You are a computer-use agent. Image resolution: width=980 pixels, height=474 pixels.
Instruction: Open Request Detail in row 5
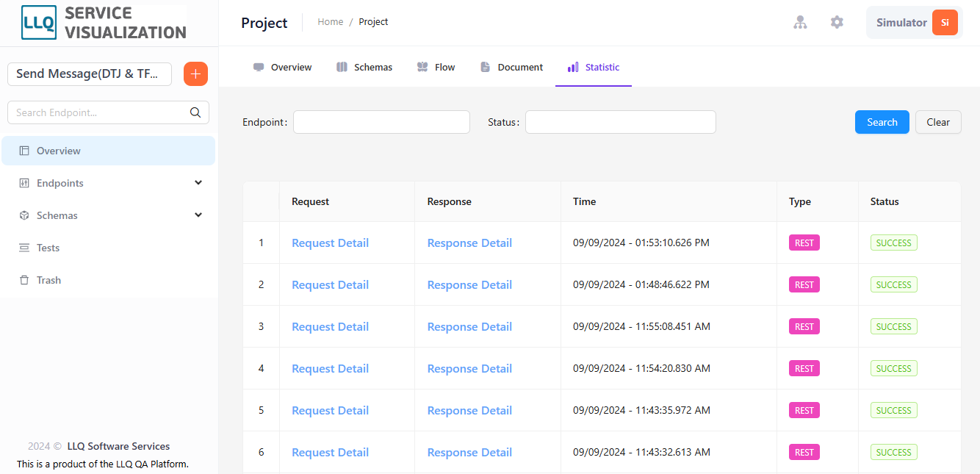pyautogui.click(x=331, y=411)
